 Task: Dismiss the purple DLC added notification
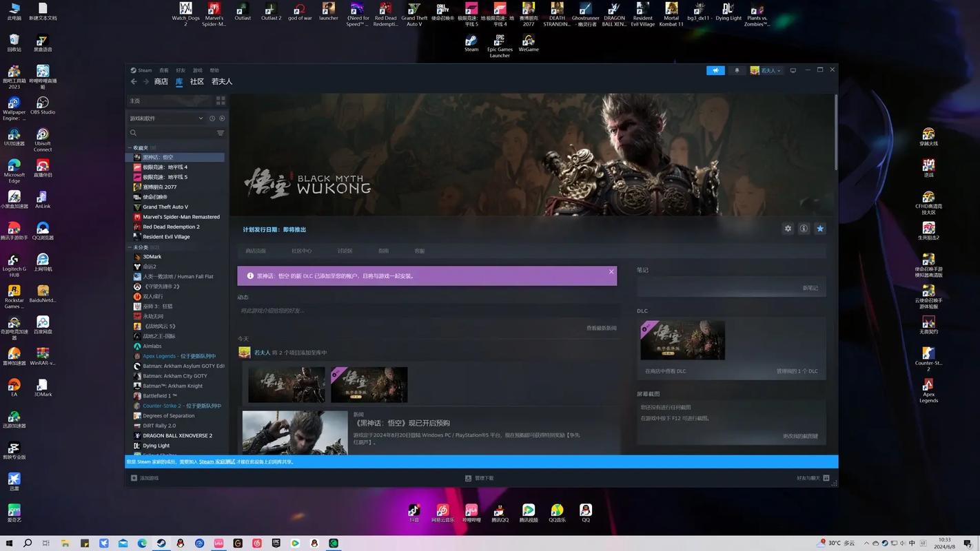tap(611, 272)
